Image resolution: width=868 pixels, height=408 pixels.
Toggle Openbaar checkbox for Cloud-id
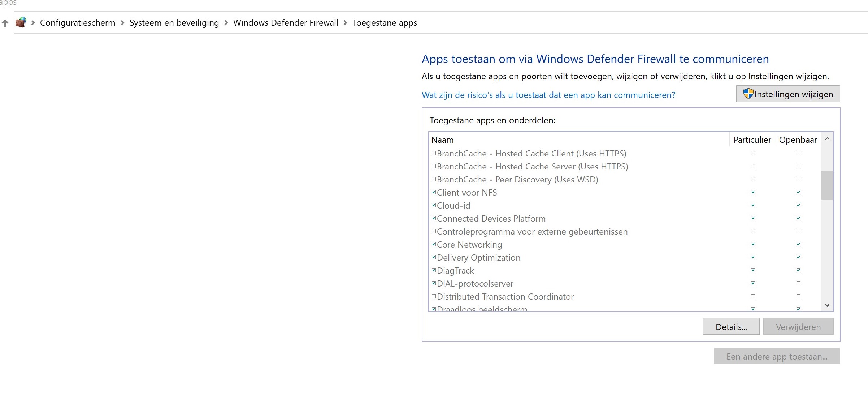point(798,205)
